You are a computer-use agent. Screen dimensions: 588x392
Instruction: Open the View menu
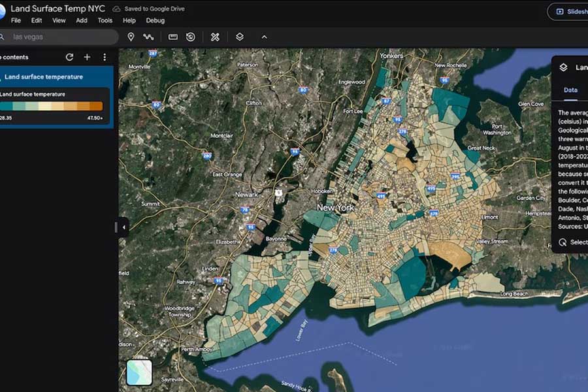[59, 20]
